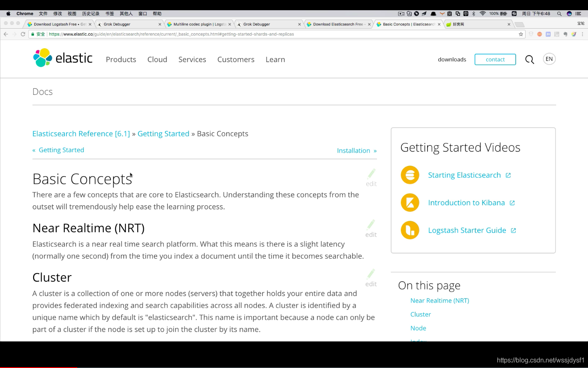Switch to Download Logstash Free tab
The image size is (588, 368).
coord(59,25)
